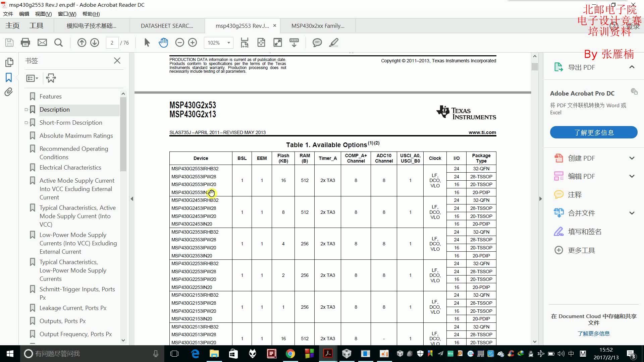Click the 了解更多信息 link under Document Cloud

pos(594,334)
